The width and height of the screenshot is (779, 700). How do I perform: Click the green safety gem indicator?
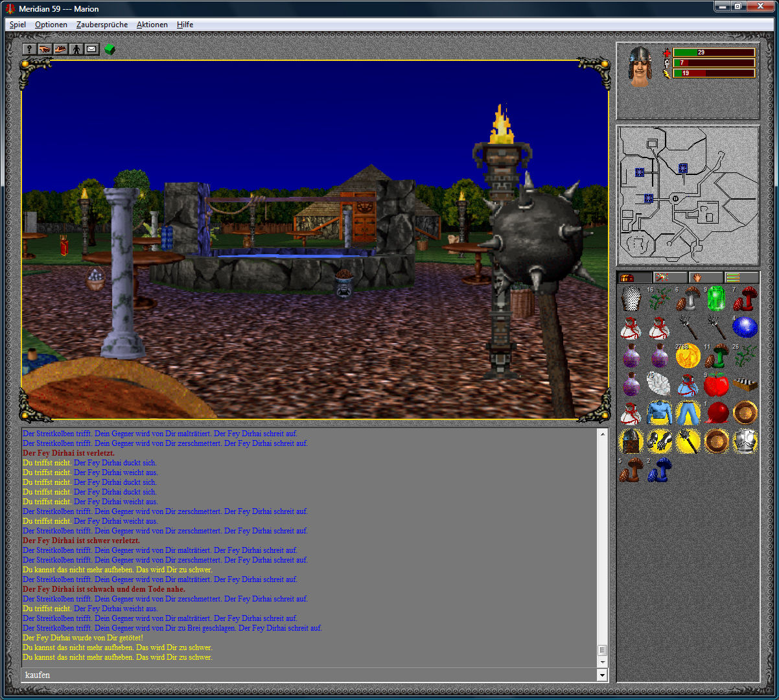(110, 48)
